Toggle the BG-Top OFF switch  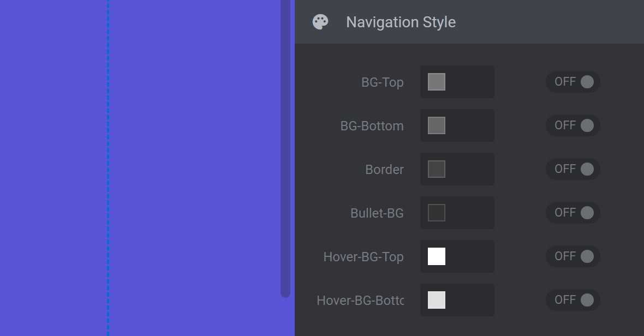tap(573, 82)
